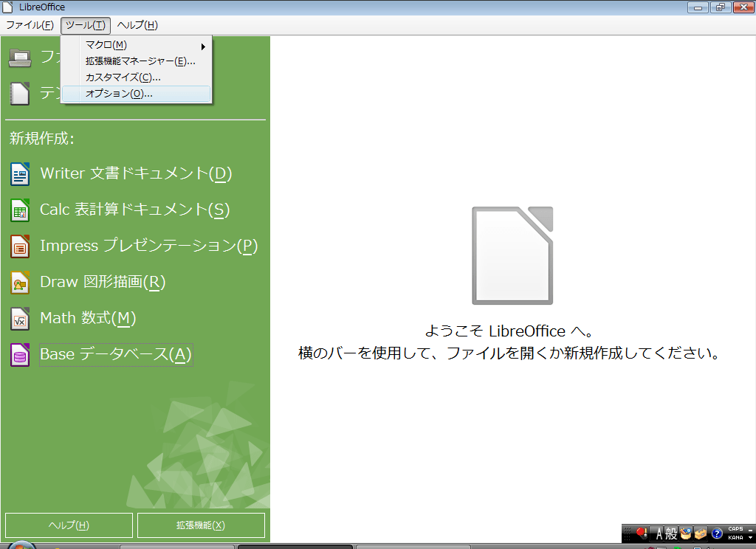Toggle the KANA indicator in language bar
The height and width of the screenshot is (549, 756).
pos(736,537)
